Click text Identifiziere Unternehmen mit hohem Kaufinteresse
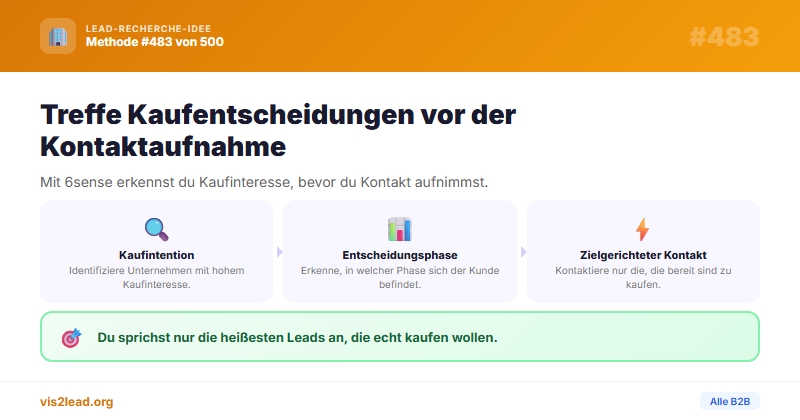This screenshot has height=420, width=800. (157, 278)
